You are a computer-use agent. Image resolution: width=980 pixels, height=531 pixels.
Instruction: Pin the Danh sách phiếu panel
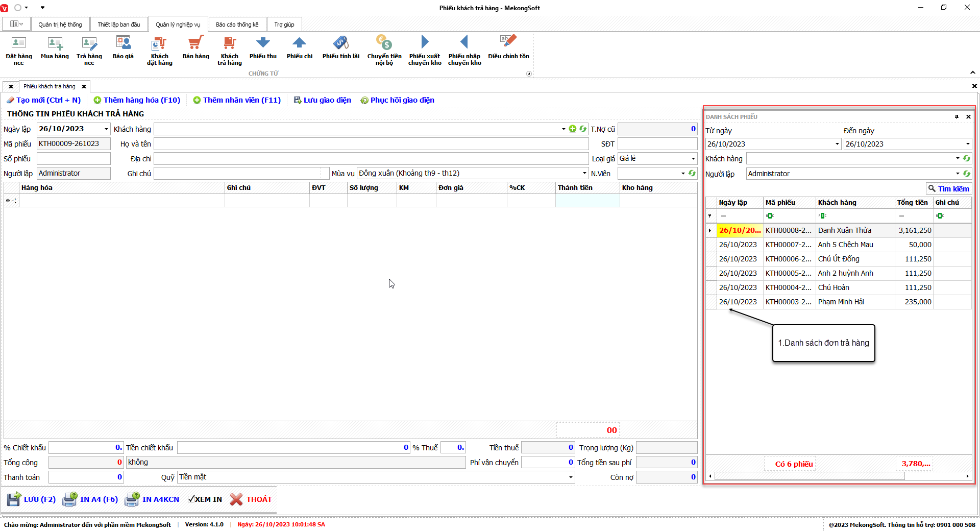957,117
